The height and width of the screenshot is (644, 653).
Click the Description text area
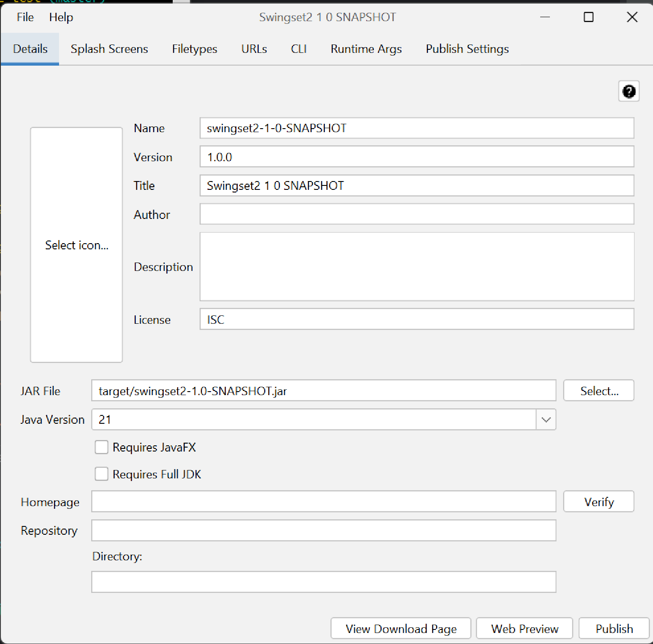(x=416, y=266)
